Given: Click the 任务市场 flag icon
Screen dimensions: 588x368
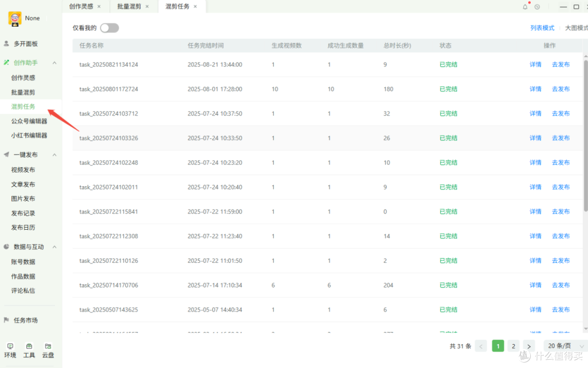Looking at the screenshot, I should click(7, 320).
